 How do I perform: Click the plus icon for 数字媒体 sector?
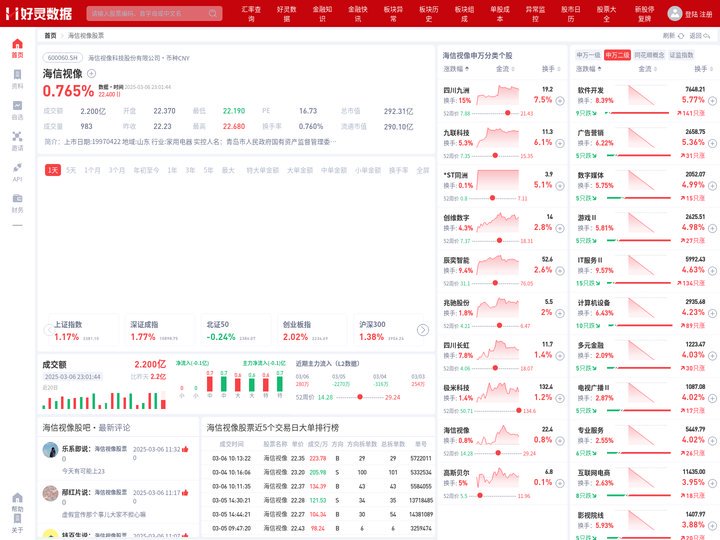tap(712, 186)
